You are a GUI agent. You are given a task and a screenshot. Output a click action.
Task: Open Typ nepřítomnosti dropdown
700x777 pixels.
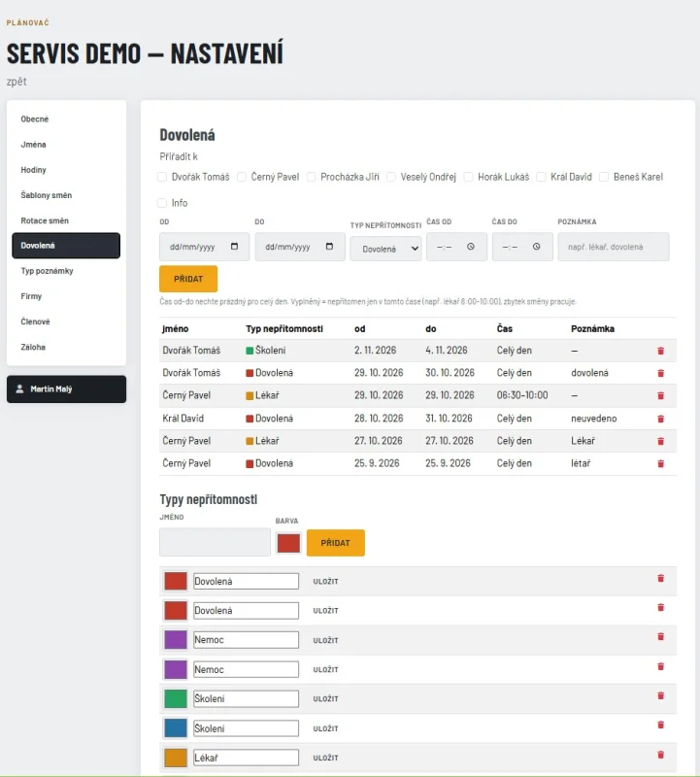385,249
